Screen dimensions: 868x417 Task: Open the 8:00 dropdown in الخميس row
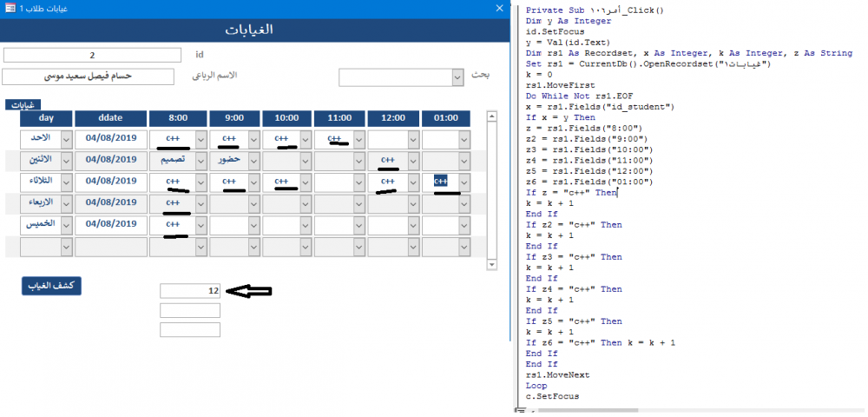pyautogui.click(x=201, y=225)
